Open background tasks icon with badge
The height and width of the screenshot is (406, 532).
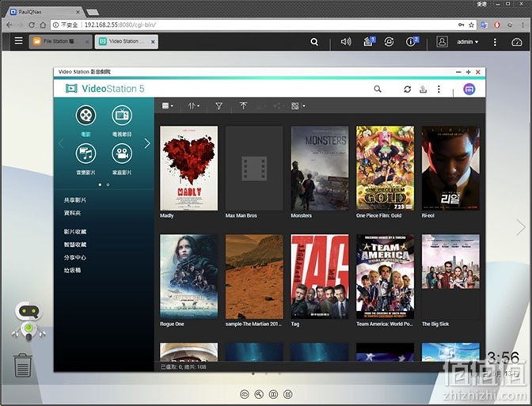point(369,42)
